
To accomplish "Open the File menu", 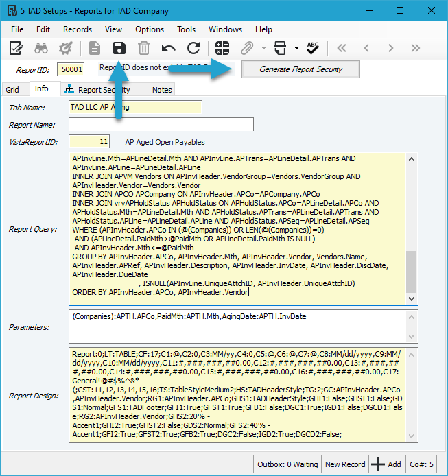I will click(17, 29).
